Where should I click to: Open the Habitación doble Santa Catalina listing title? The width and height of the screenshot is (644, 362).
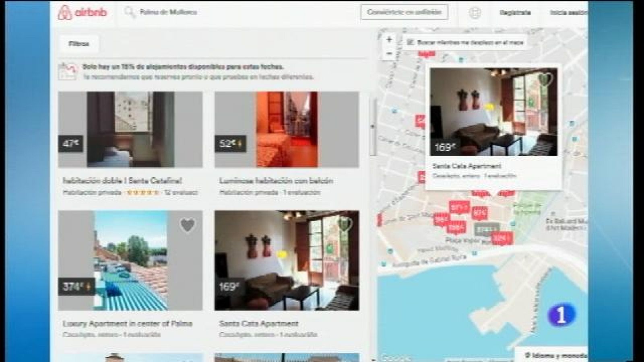pyautogui.click(x=122, y=181)
